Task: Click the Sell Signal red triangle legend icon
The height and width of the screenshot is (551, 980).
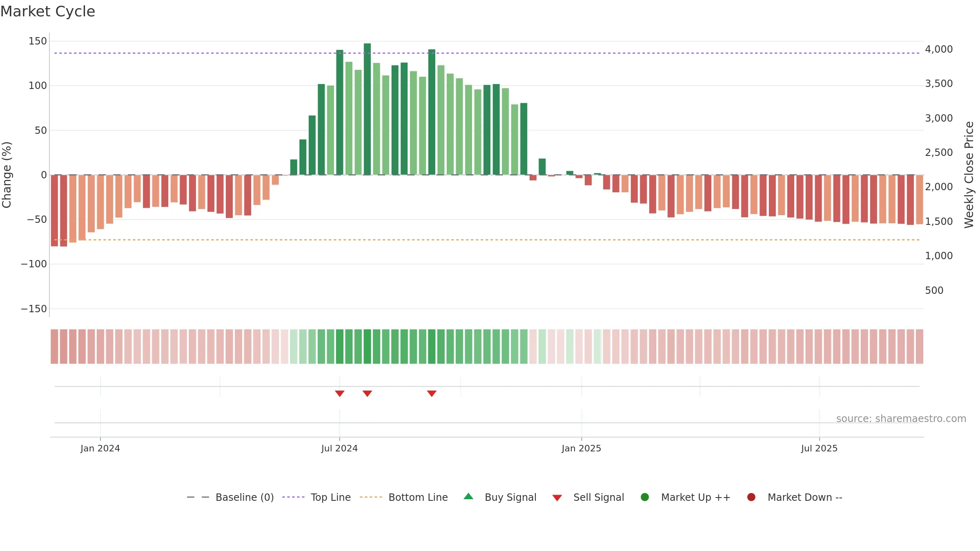Action: point(557,498)
